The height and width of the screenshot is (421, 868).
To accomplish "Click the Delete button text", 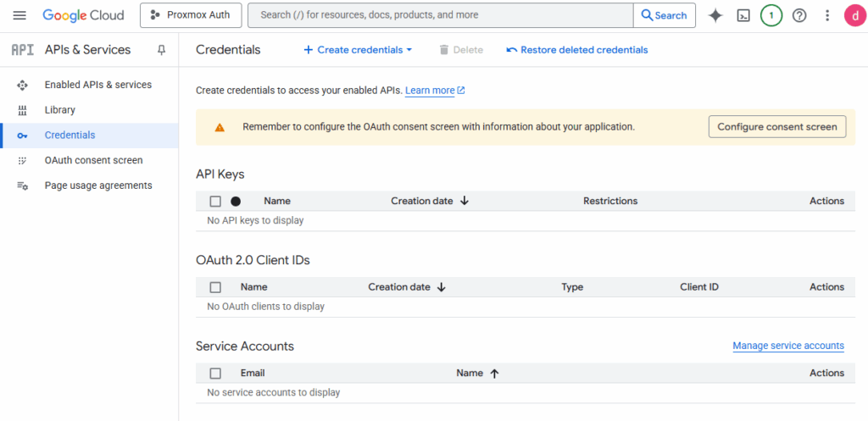I will tap(468, 50).
